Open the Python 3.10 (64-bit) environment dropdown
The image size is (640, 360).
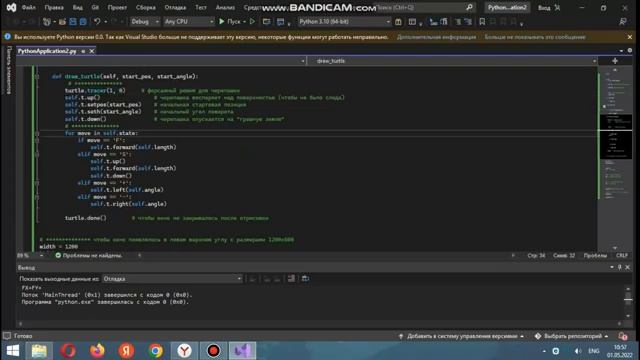point(344,22)
